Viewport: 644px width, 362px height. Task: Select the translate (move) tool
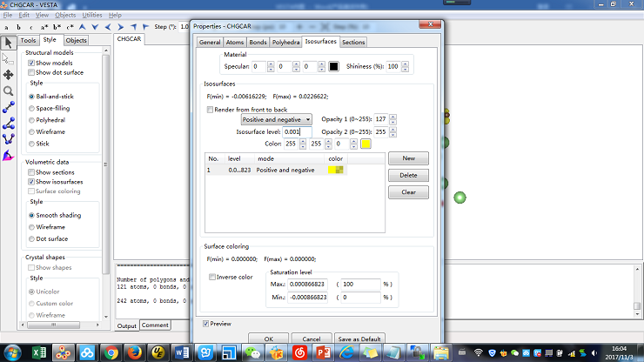coord(9,75)
